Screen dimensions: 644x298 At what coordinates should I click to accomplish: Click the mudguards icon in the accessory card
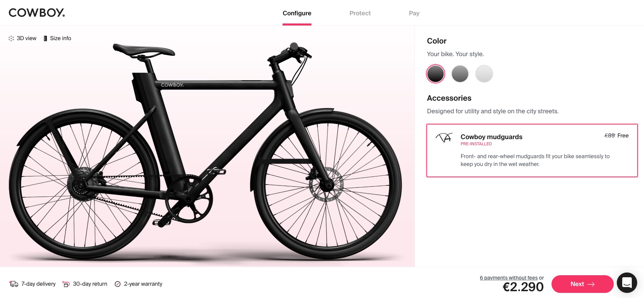click(x=444, y=138)
